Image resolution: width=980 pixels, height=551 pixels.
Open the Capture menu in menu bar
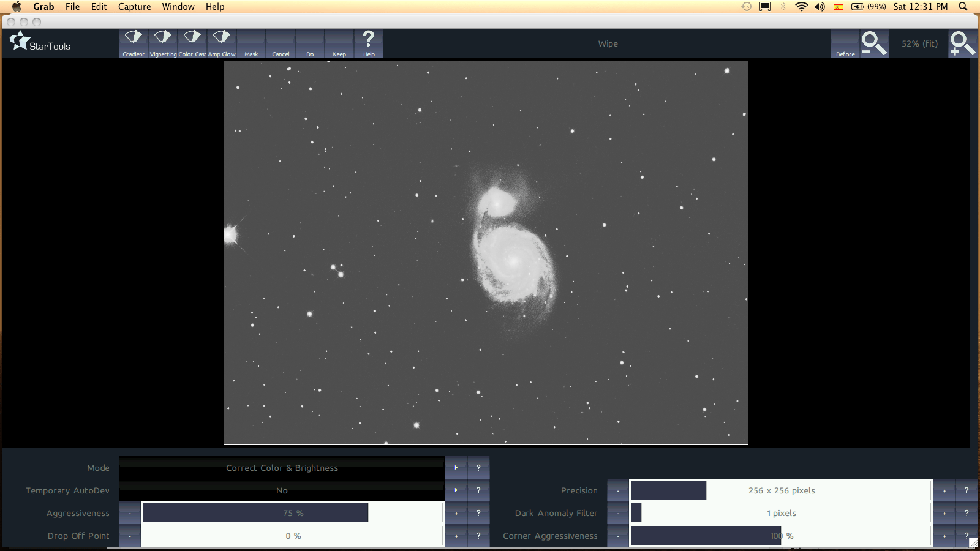click(x=134, y=7)
